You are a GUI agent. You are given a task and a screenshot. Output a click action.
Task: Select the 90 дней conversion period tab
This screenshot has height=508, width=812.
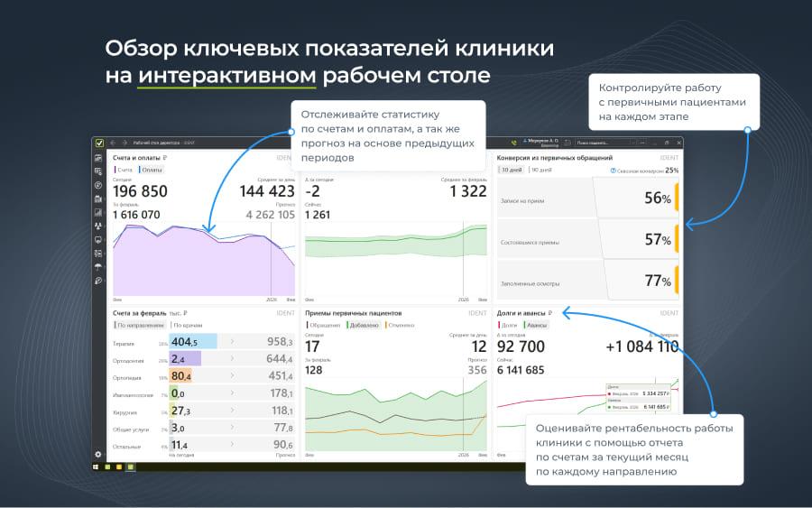541,170
